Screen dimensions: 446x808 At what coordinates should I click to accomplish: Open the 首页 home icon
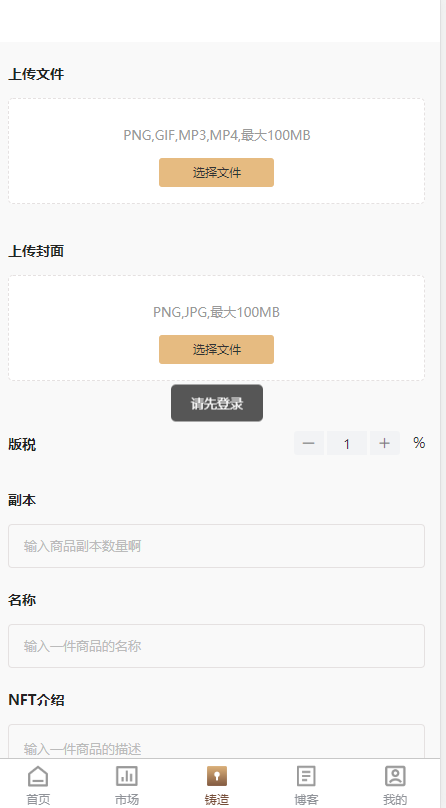coord(38,776)
